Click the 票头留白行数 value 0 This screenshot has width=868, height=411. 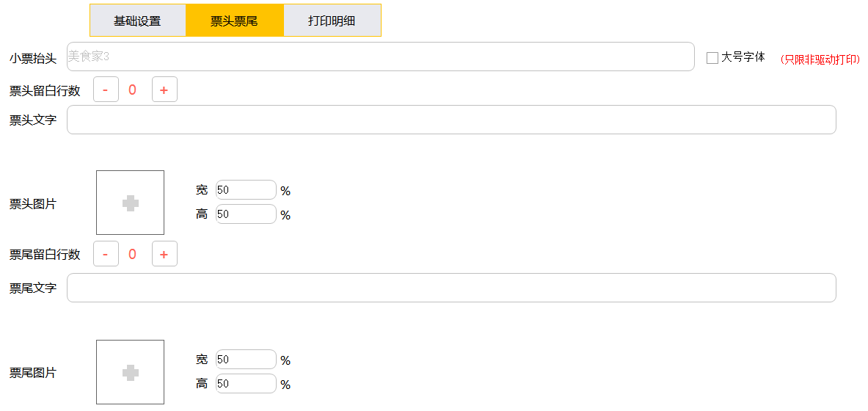(132, 90)
